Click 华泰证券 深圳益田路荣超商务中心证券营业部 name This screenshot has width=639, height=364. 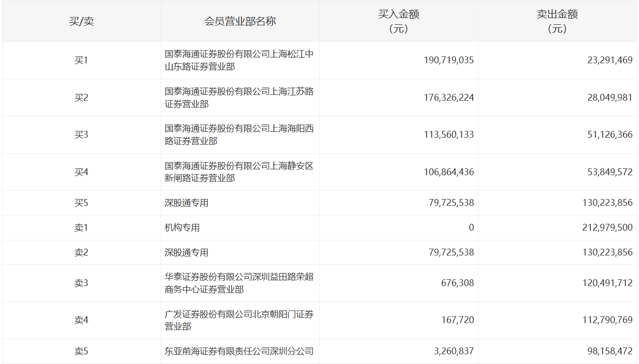coord(239,283)
